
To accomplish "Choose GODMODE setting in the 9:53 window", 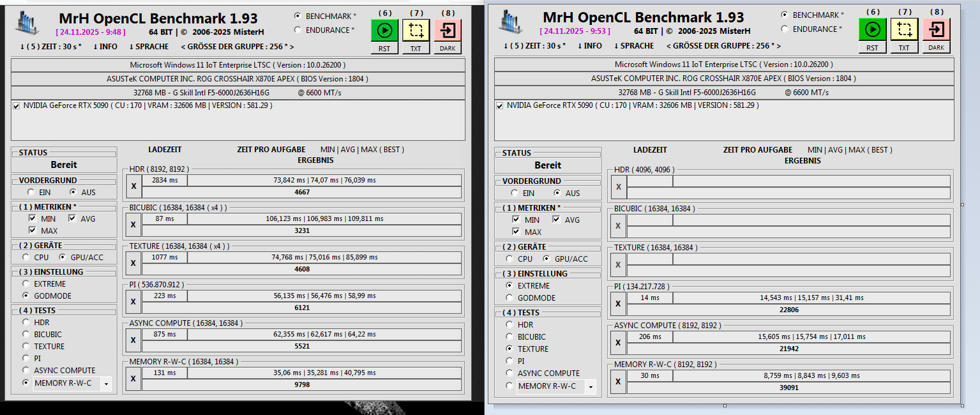I will 509,298.
